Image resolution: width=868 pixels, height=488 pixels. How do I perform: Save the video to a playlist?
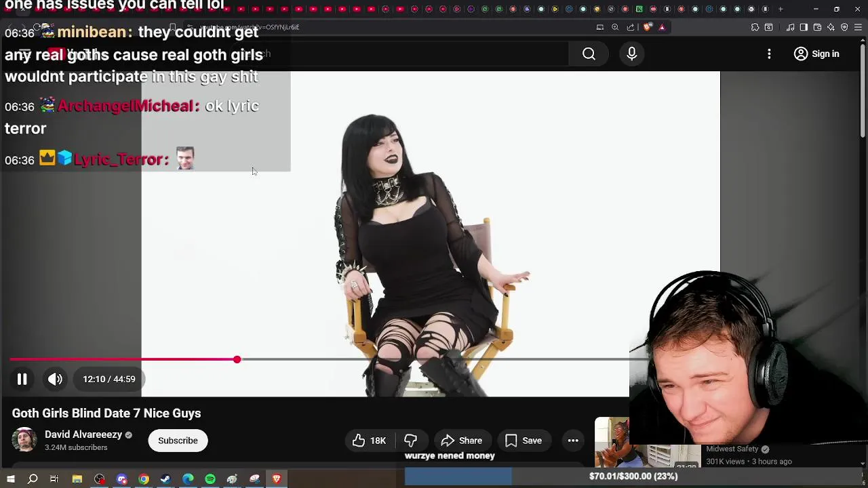tap(523, 441)
